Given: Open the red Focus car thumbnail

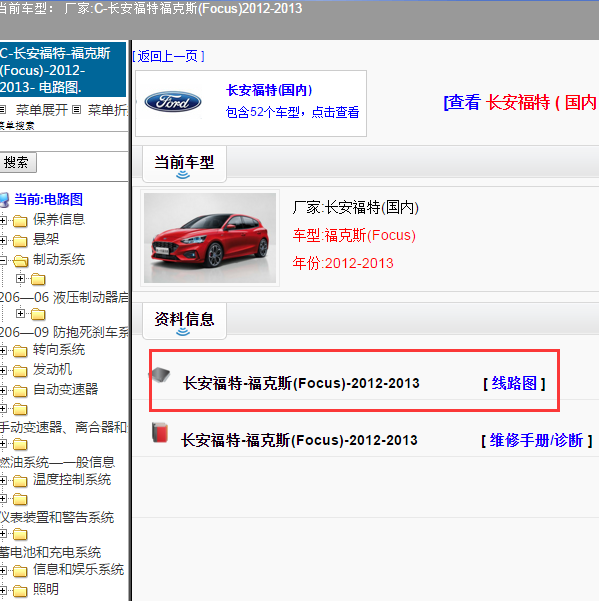Looking at the screenshot, I should 210,238.
